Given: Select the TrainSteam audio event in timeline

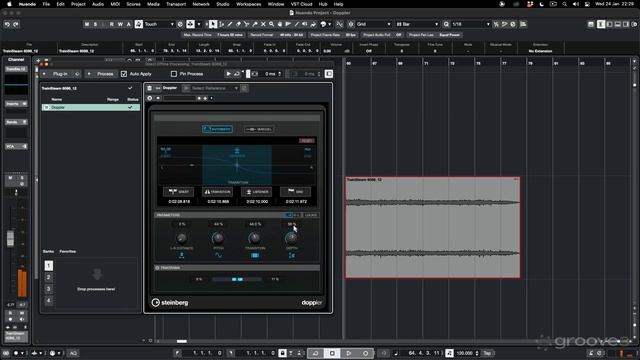Looking at the screenshot, I should pyautogui.click(x=433, y=227).
